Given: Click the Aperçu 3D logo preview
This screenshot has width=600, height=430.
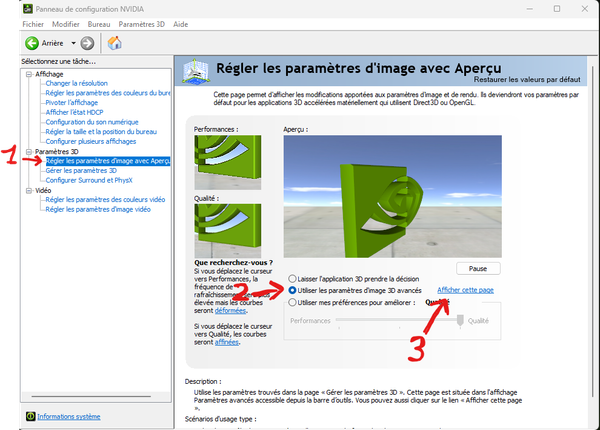Looking at the screenshot, I should (x=393, y=196).
